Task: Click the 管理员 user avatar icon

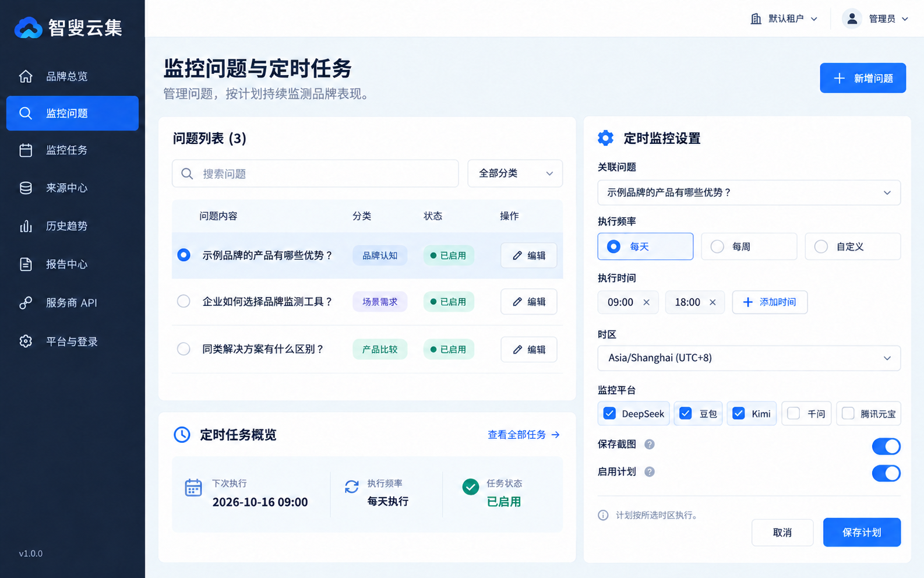Action: tap(852, 19)
